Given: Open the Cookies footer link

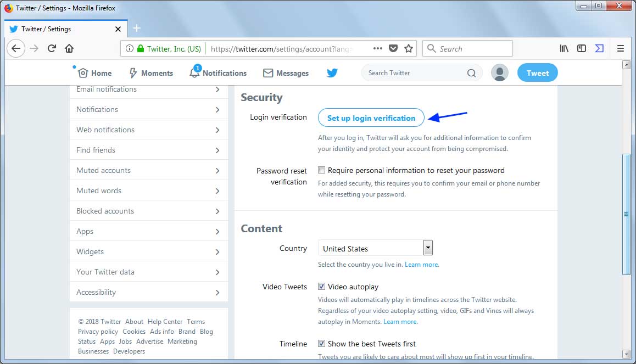Looking at the screenshot, I should pos(134,331).
